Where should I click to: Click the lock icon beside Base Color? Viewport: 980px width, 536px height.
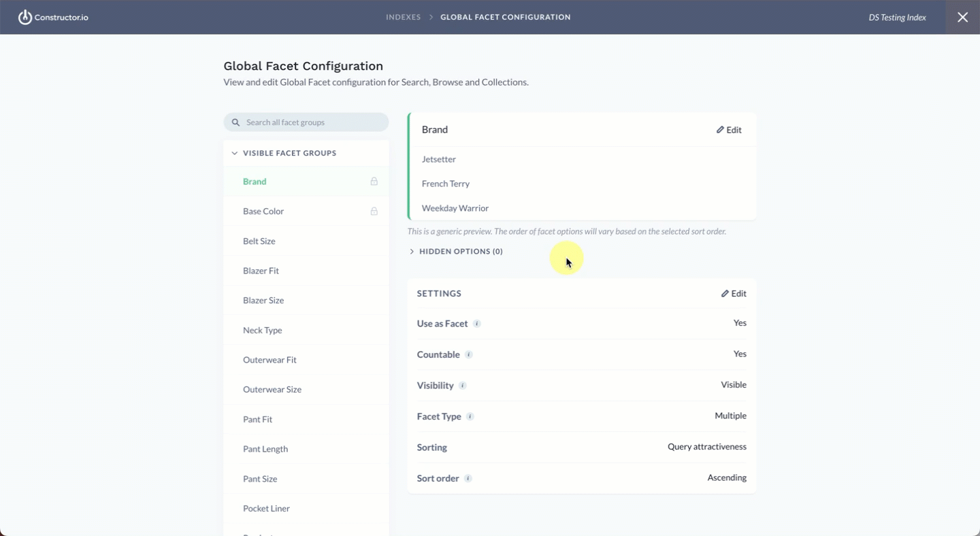click(374, 212)
